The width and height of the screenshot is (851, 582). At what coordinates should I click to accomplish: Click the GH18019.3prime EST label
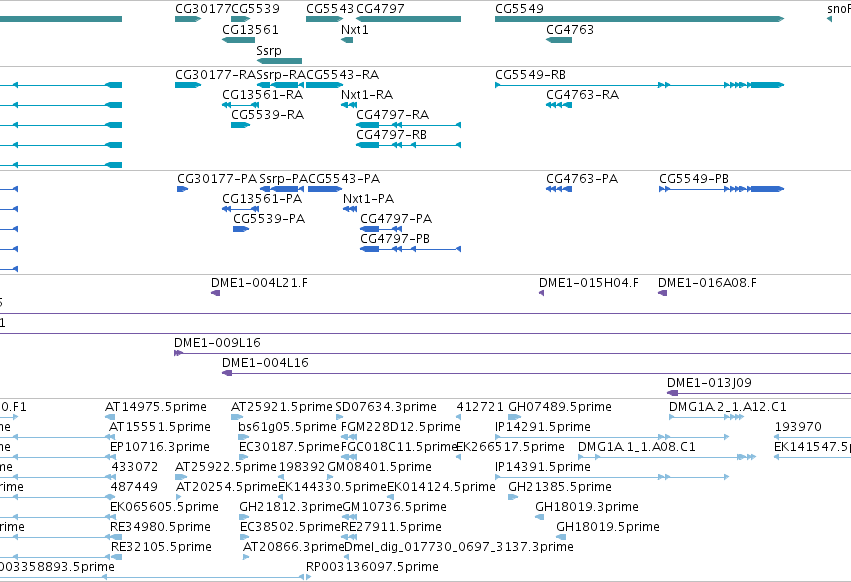point(587,507)
